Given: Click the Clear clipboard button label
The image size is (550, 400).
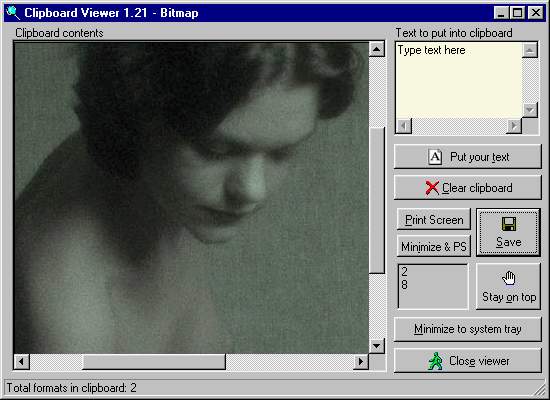Looking at the screenshot, I should (477, 188).
